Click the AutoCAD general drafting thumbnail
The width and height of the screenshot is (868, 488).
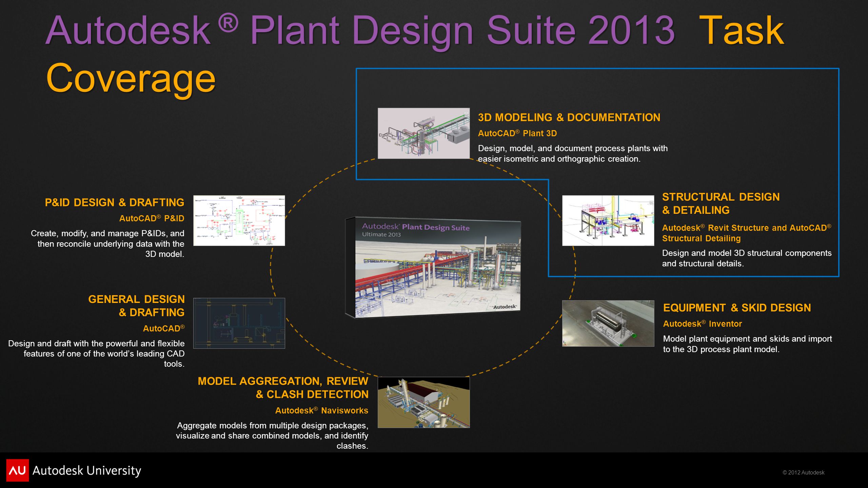(239, 323)
